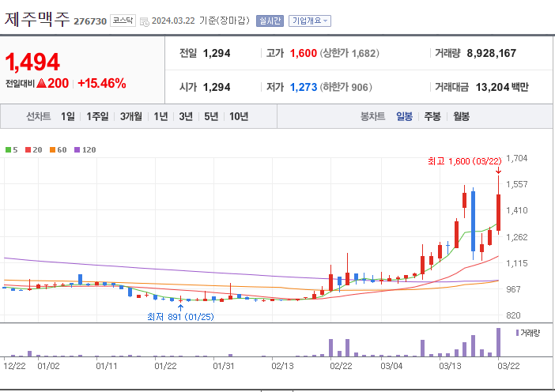The height and width of the screenshot is (392, 555).
Task: Click the green 5-day moving average swatch
Action: click(x=8, y=150)
